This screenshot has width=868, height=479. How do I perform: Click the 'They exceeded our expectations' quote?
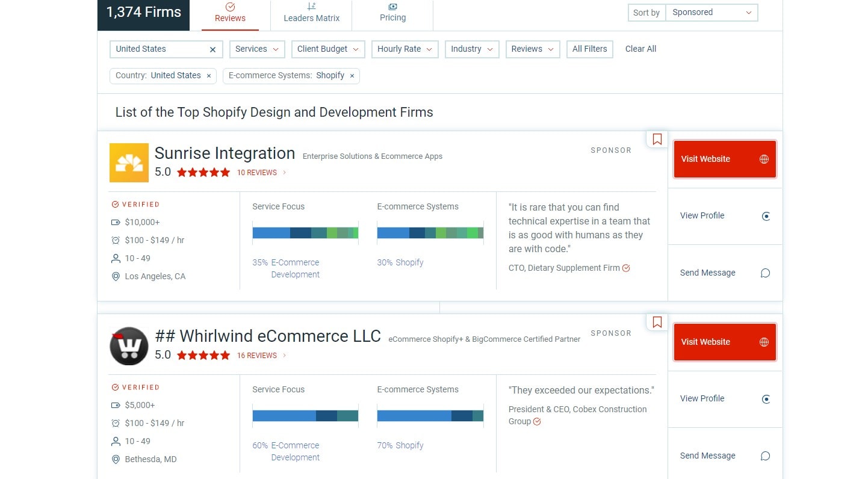(x=581, y=391)
